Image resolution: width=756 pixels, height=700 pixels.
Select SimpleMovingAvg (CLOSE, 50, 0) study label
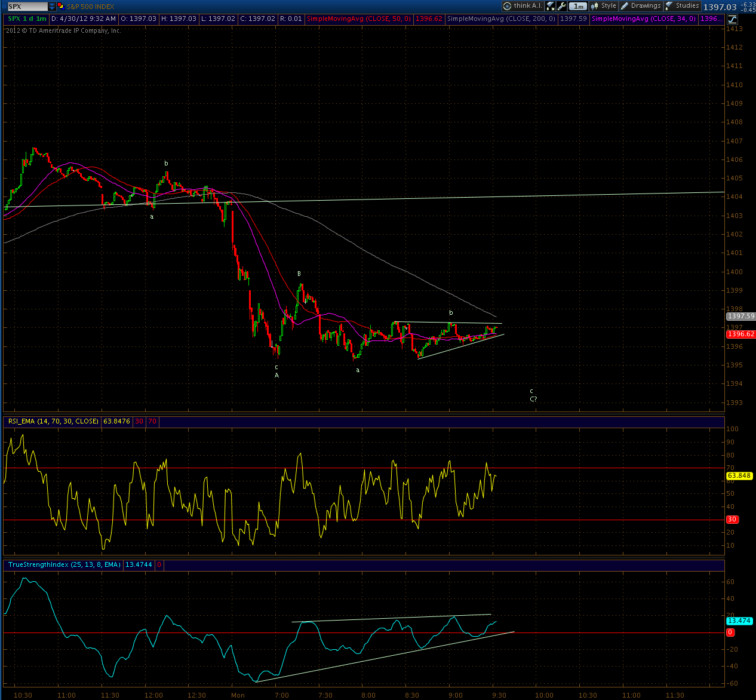click(359, 19)
